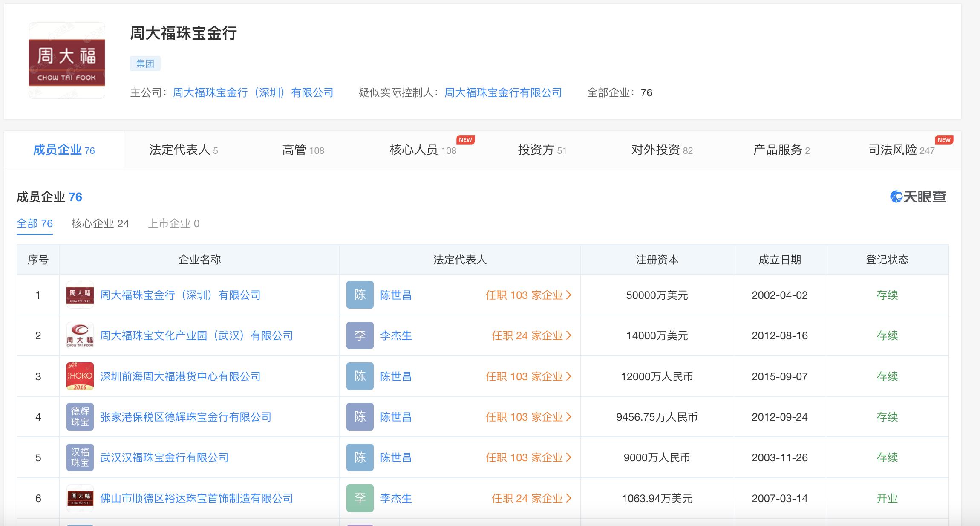Select the 核心企业 24 filter
Image resolution: width=980 pixels, height=526 pixels.
tap(100, 223)
